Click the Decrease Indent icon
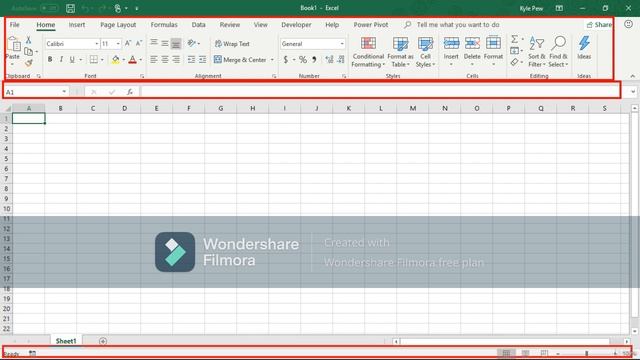Screen dimensions: 640x360 click(x=191, y=60)
